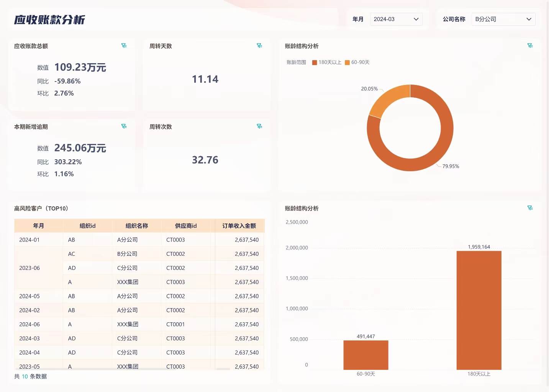Image resolution: width=549 pixels, height=392 pixels.
Task: Click the 60-90天 bar valued 491,447
Action: (366, 354)
